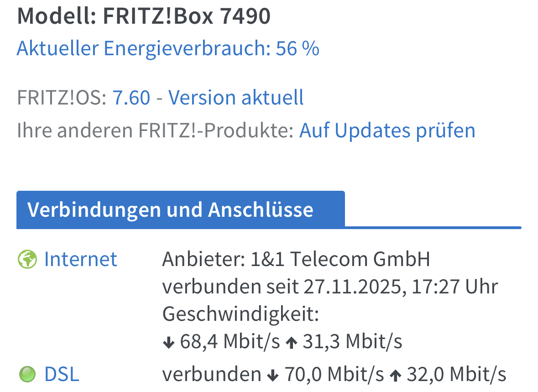Select the download arrow icon before 68,4 Mbit/s
This screenshot has height=392, width=538.
point(168,340)
